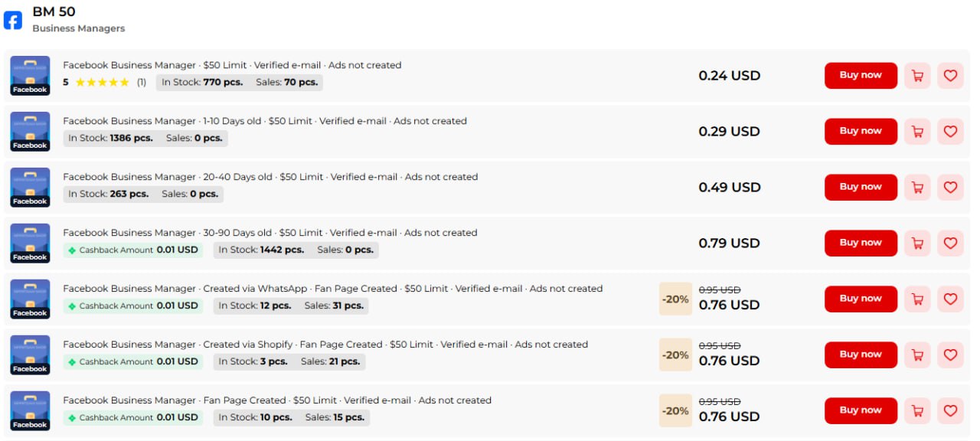Add the Shopify-created item to cart
980x441 pixels.
click(917, 355)
